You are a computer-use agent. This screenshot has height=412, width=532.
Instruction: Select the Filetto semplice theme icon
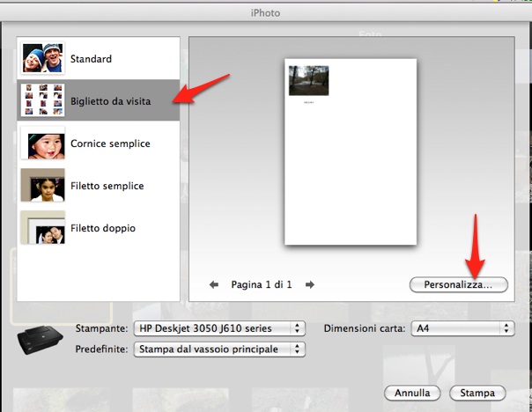click(43, 185)
